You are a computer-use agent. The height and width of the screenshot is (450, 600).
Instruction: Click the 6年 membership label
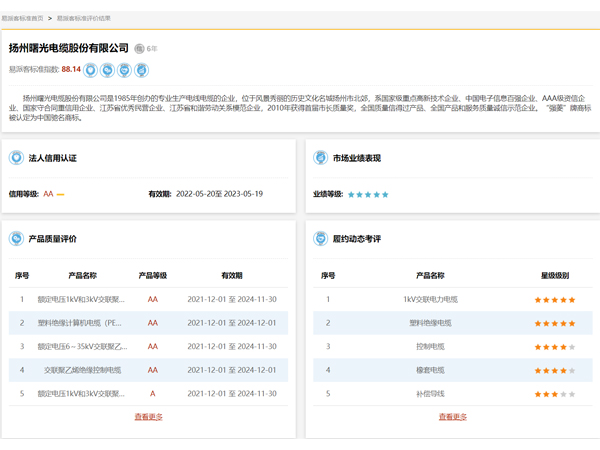point(152,49)
